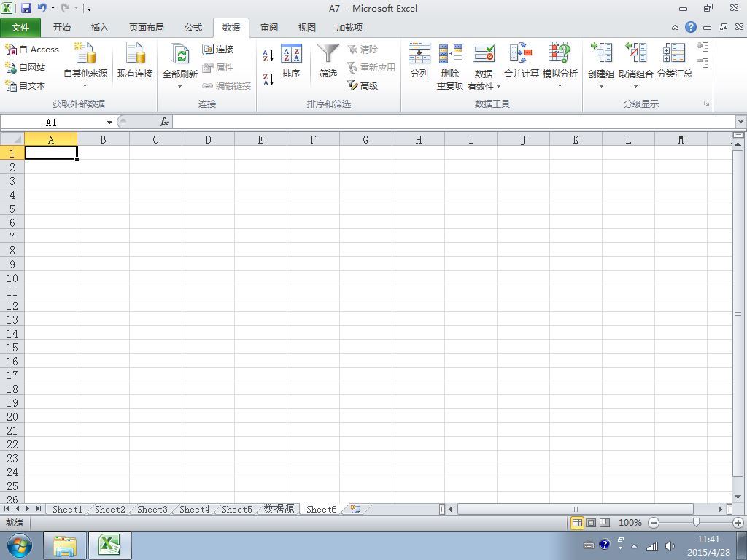Click the zoom slider handle
The height and width of the screenshot is (560, 747).
696,522
